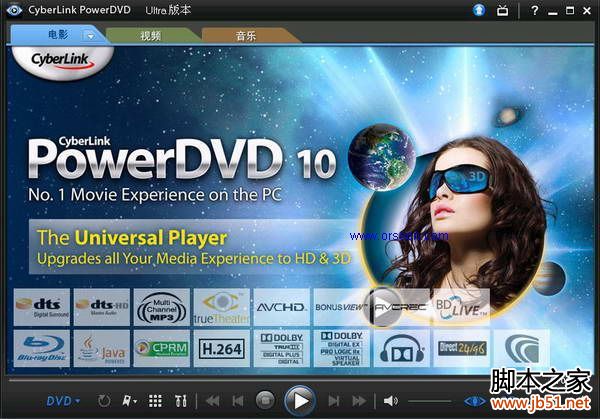The height and width of the screenshot is (419, 600).
Task: Click the dts-HD Master Audio badge
Action: pyautogui.click(x=102, y=307)
